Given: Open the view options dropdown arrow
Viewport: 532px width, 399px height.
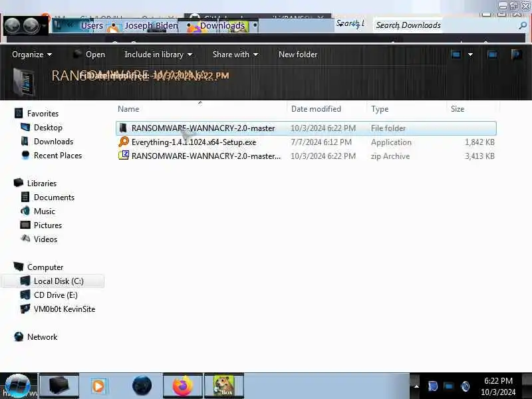Looking at the screenshot, I should click(x=470, y=55).
